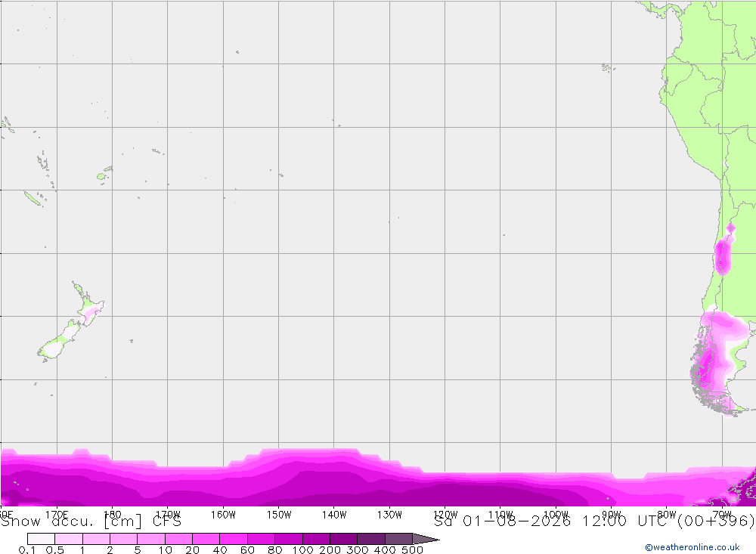Click the 150W longitude label
This screenshot has height=554, width=756.
279,515
